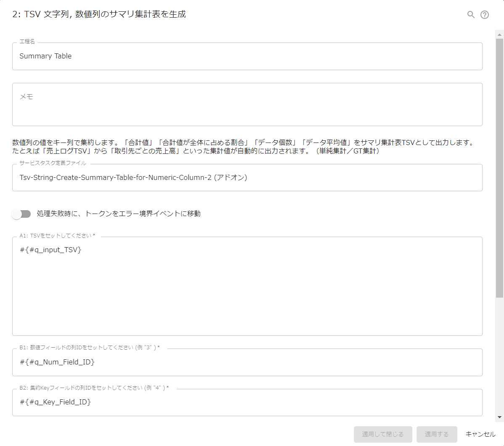Click the 適用する apply button
The height and width of the screenshot is (446, 504).
436,434
